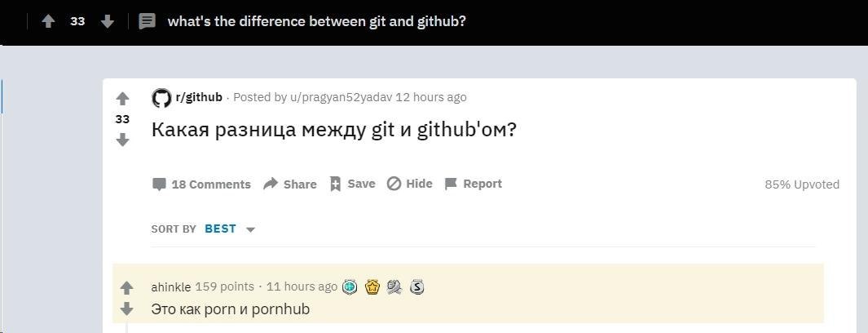Open the 18 Comments section
This screenshot has height=333, width=868.
click(202, 184)
